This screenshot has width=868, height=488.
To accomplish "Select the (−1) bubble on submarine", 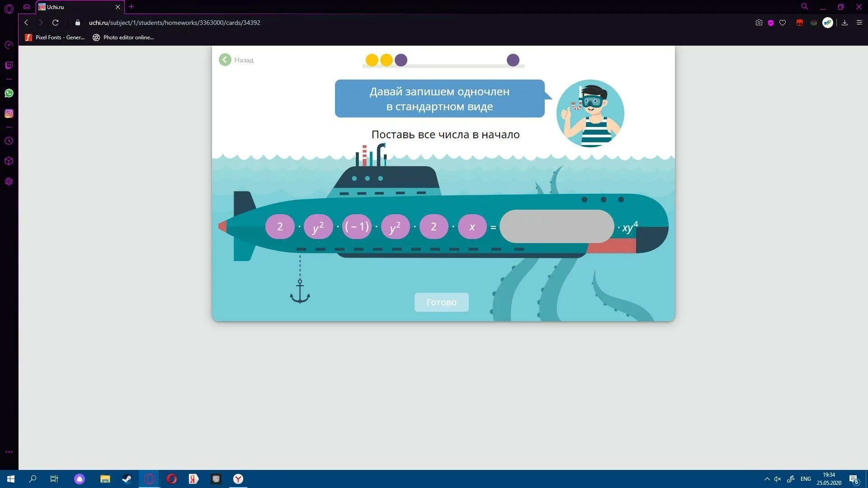I will [357, 226].
